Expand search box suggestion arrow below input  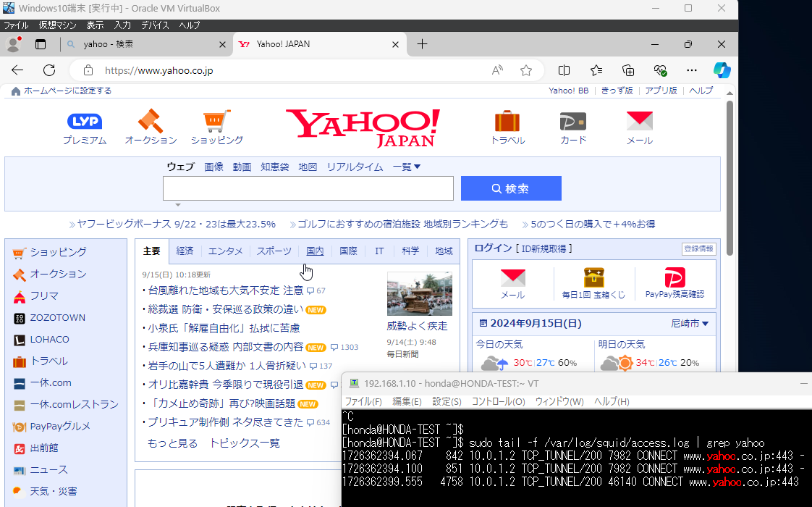click(x=177, y=205)
